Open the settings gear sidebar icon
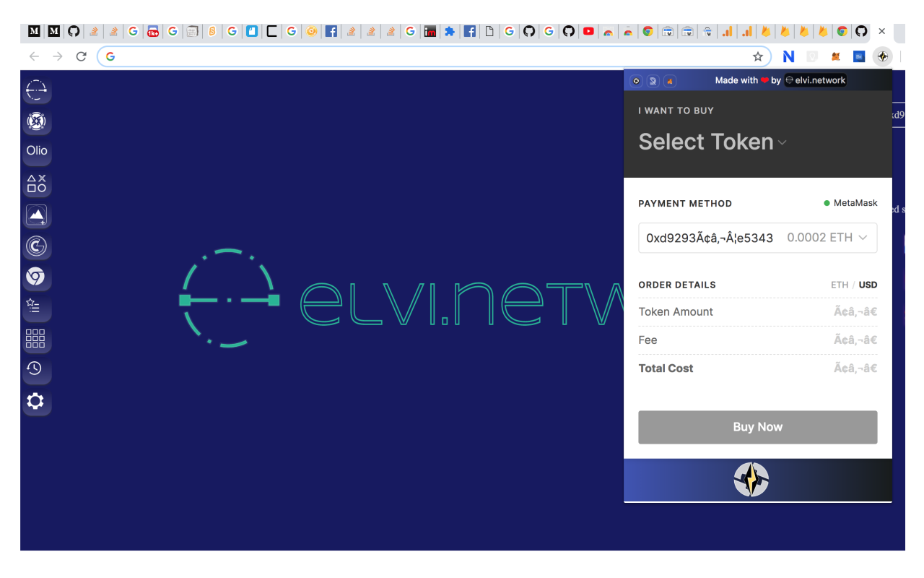Image resolution: width=924 pixels, height=578 pixels. coord(36,402)
